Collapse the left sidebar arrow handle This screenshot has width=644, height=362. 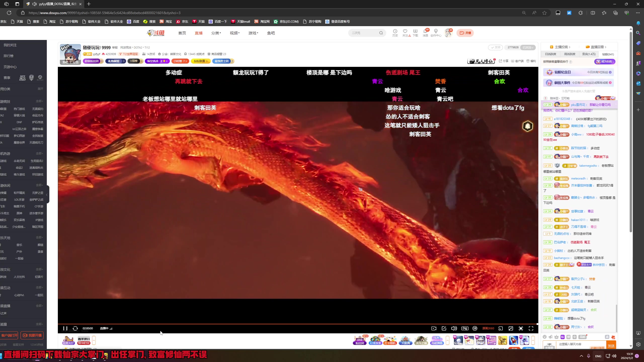[x=47, y=195]
